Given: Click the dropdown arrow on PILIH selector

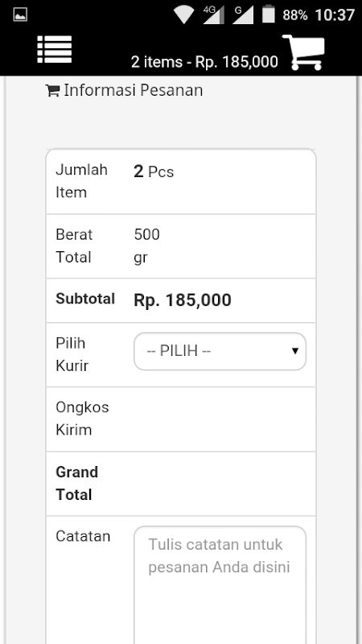Looking at the screenshot, I should pyautogui.click(x=294, y=351).
